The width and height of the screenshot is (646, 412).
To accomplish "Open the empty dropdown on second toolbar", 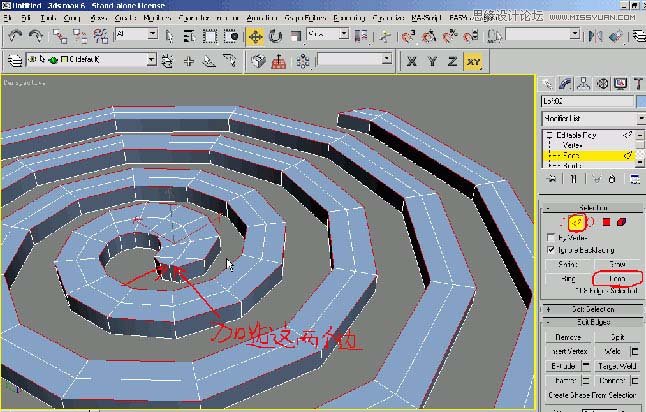I will pos(354,60).
